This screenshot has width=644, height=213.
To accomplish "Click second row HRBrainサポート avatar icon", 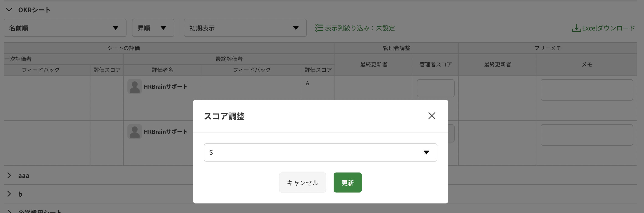I will 134,132.
